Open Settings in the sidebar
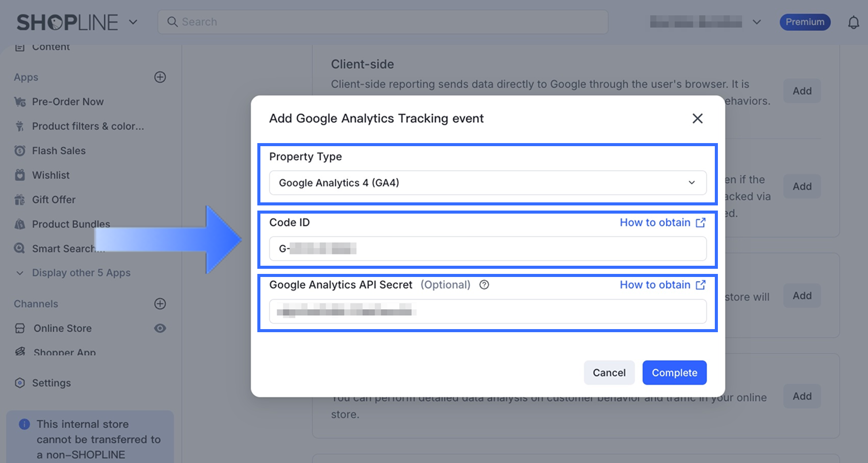 coord(51,383)
